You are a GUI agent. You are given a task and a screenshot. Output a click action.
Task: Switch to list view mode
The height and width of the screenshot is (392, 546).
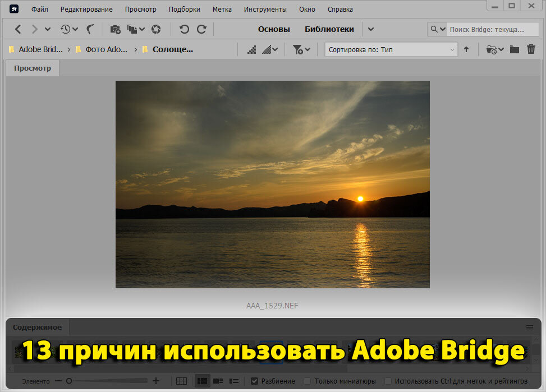pos(234,381)
